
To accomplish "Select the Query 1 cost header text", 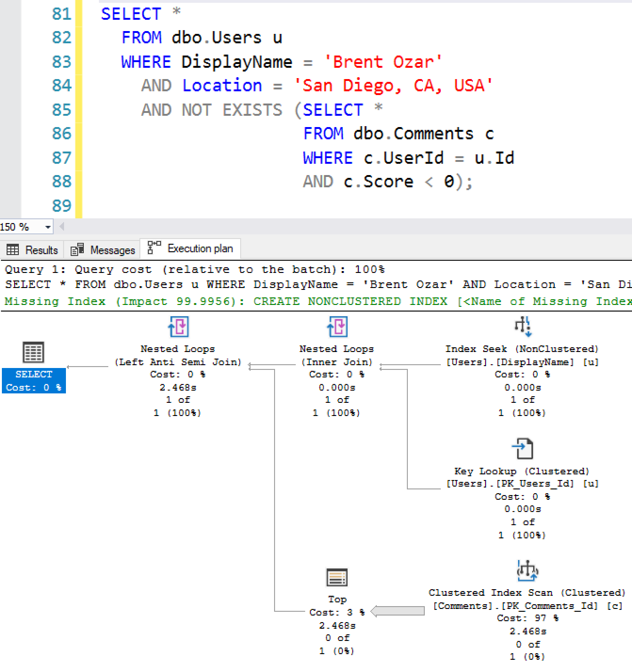I will click(94, 269).
